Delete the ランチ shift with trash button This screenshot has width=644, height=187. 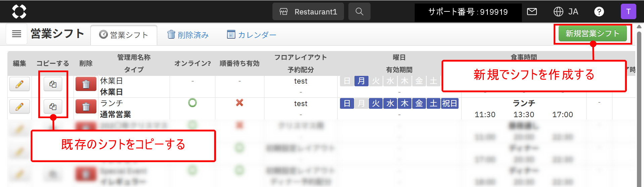point(86,106)
